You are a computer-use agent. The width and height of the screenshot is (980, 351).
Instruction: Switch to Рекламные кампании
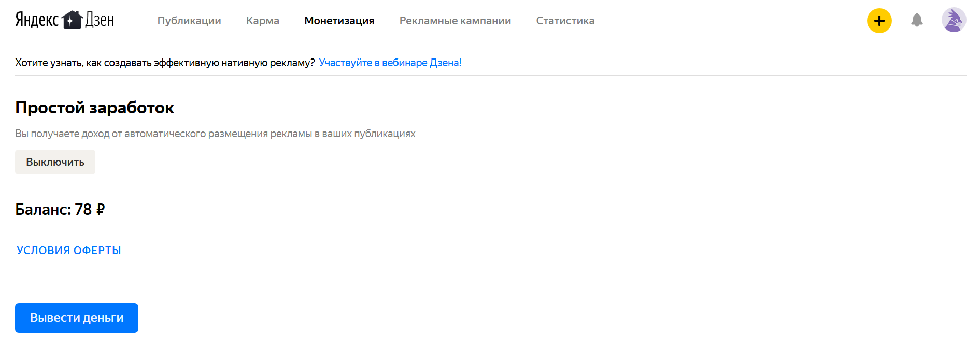[455, 21]
